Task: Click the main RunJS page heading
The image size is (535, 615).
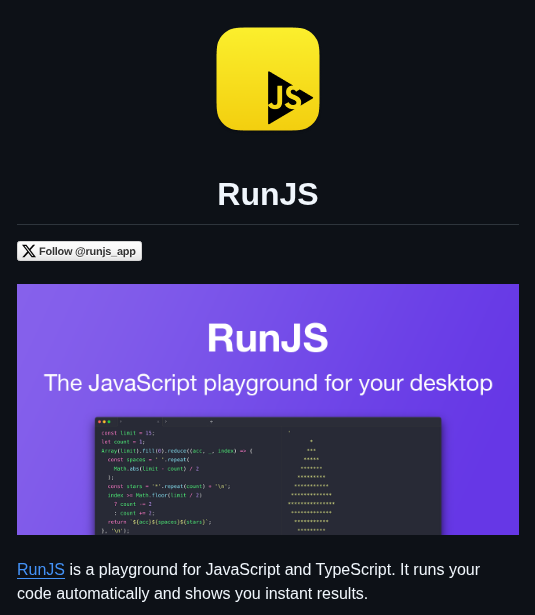Action: click(x=268, y=194)
